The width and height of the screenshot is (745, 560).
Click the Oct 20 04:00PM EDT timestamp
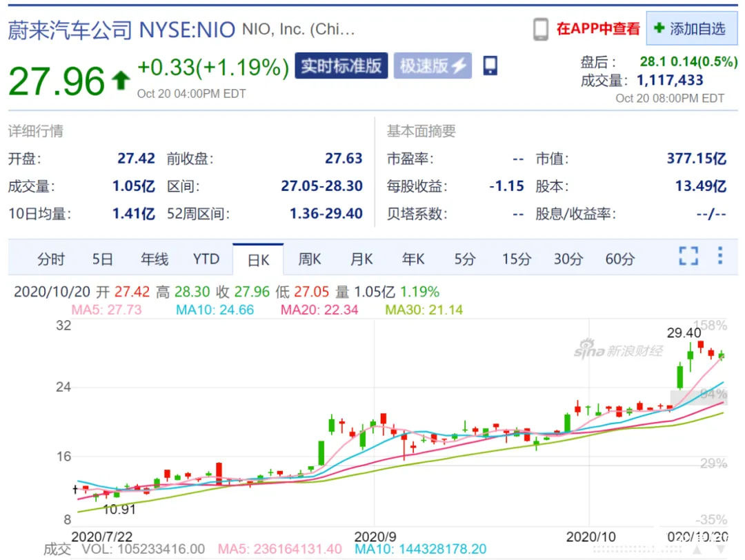point(192,94)
